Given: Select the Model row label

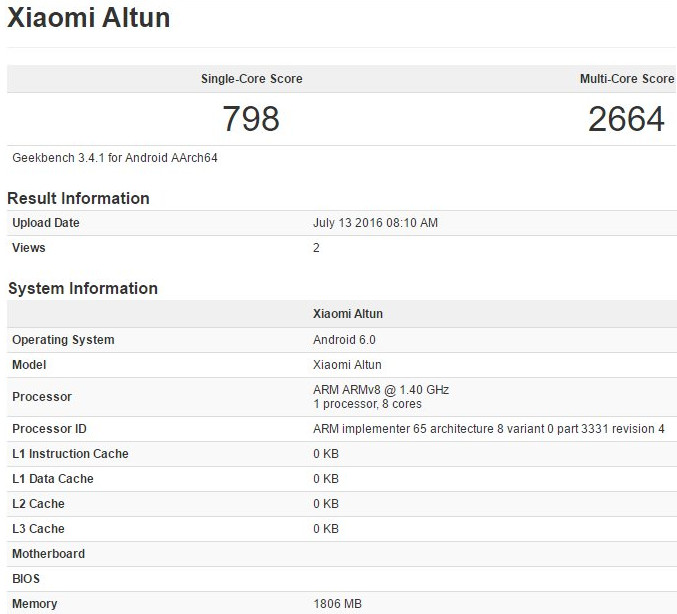Looking at the screenshot, I should click(x=29, y=365).
